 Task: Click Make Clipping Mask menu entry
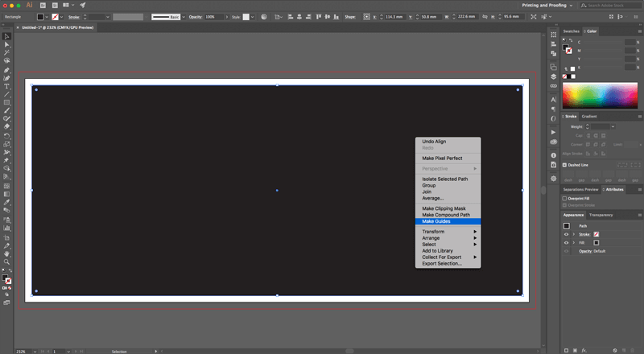[x=444, y=208]
